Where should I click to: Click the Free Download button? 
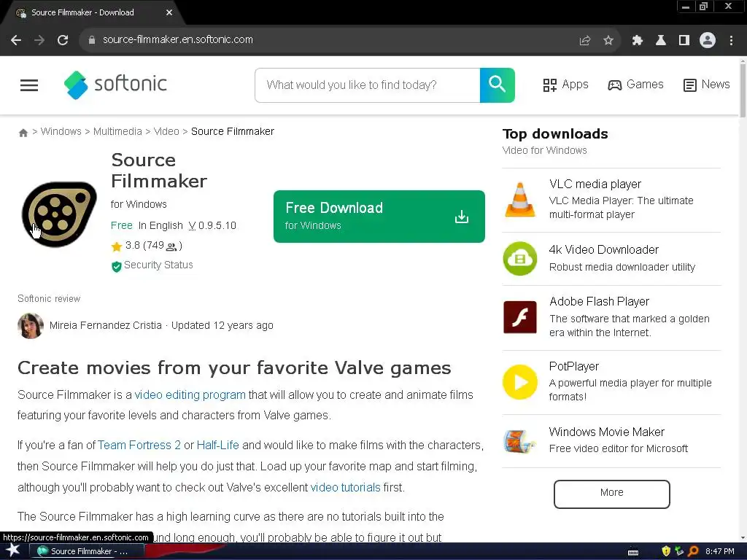pos(379,217)
